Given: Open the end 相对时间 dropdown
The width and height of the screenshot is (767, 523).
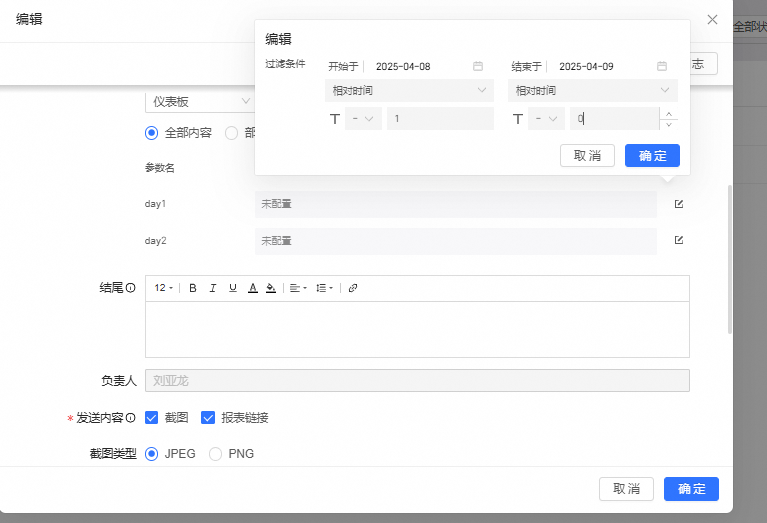Looking at the screenshot, I should tap(593, 91).
